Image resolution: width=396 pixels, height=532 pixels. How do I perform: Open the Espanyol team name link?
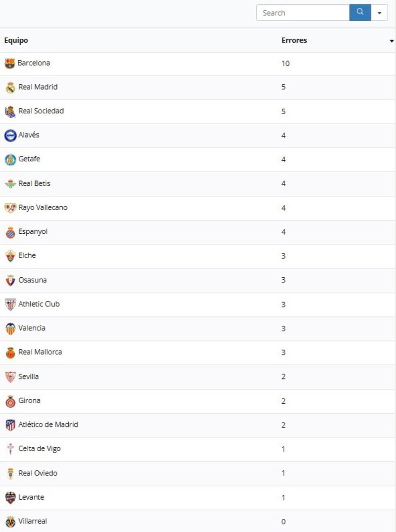click(x=33, y=232)
